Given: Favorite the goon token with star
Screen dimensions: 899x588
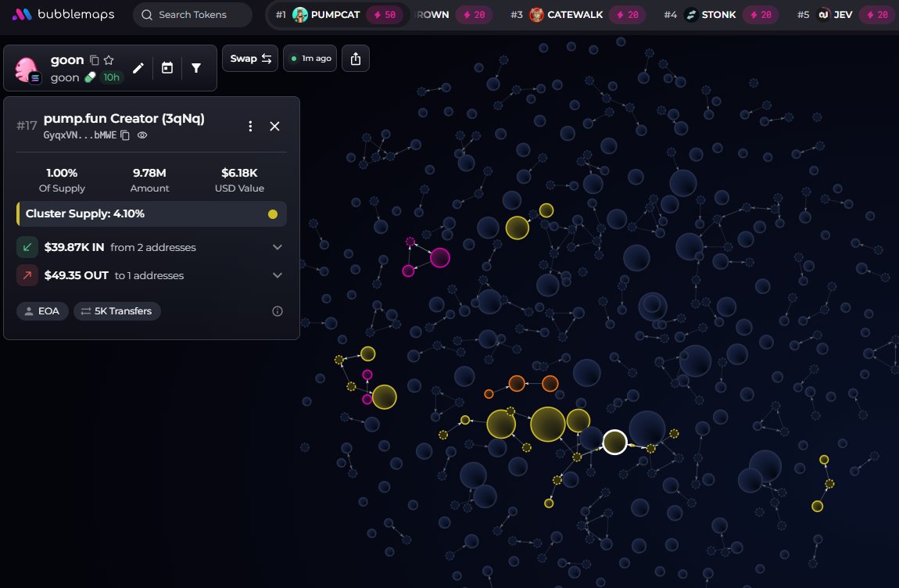Looking at the screenshot, I should (109, 60).
